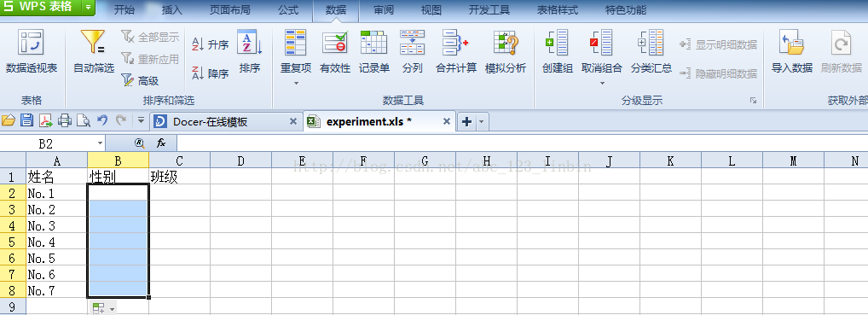Click the plus button to add new document
The width and height of the screenshot is (868, 315).
(x=466, y=122)
